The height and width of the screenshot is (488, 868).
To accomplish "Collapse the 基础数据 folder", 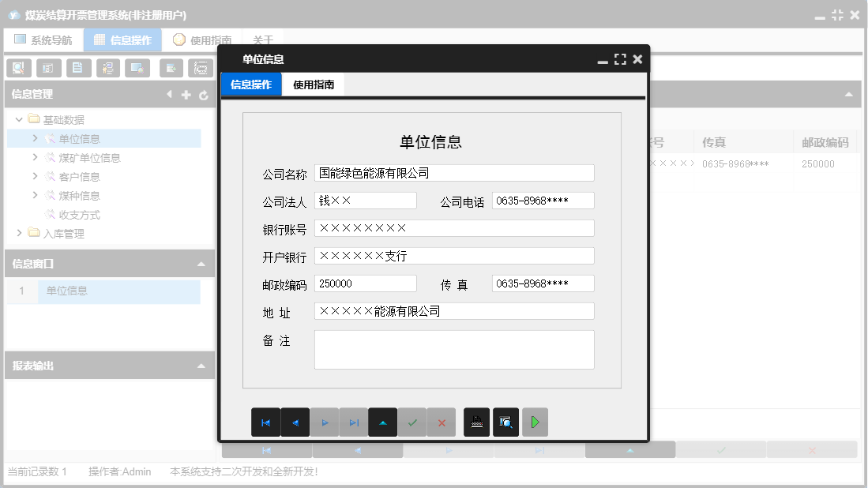I will (18, 119).
